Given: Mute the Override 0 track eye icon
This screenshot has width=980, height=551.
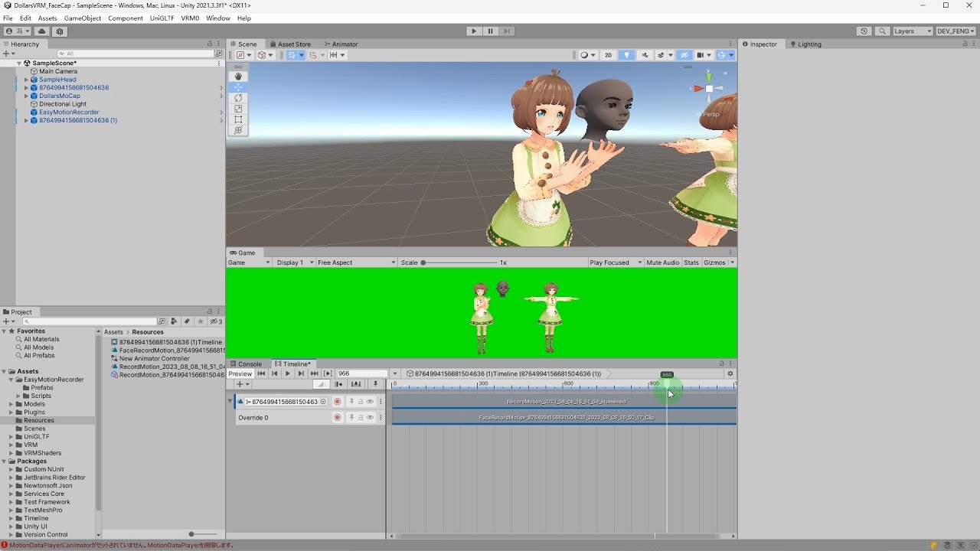Looking at the screenshot, I should click(370, 418).
